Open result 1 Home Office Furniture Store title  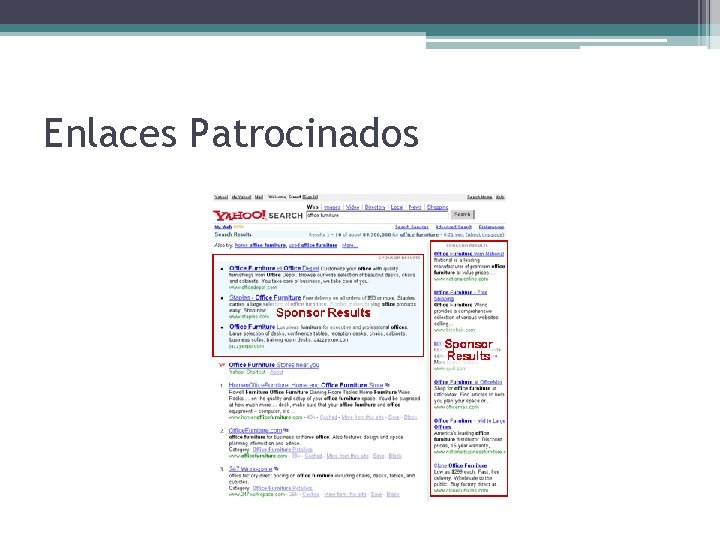pos(306,385)
